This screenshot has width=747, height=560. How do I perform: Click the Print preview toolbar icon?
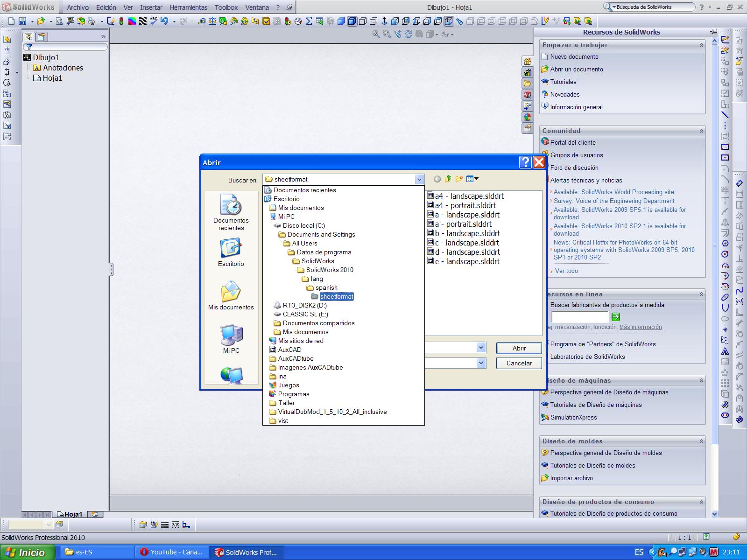59,21
